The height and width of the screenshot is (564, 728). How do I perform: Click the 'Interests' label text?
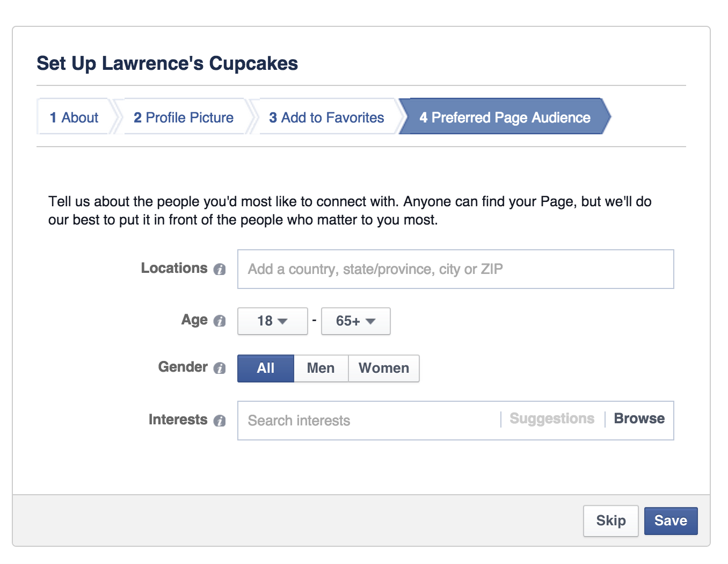[178, 420]
